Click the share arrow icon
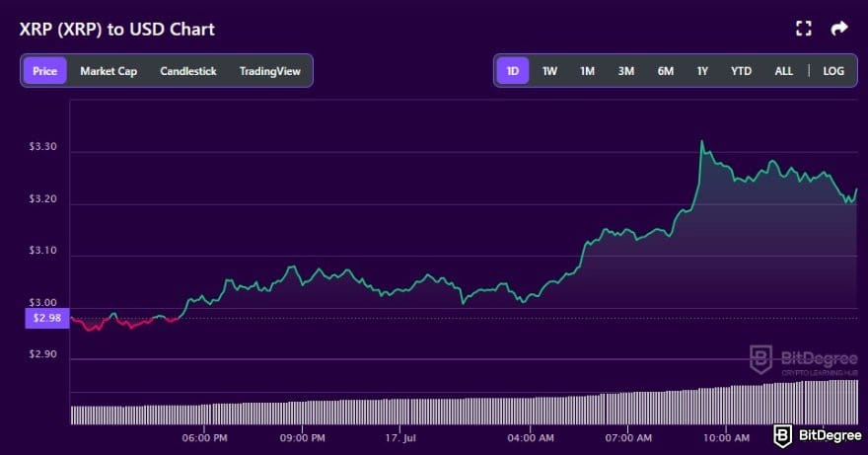The image size is (868, 455). coord(839,29)
